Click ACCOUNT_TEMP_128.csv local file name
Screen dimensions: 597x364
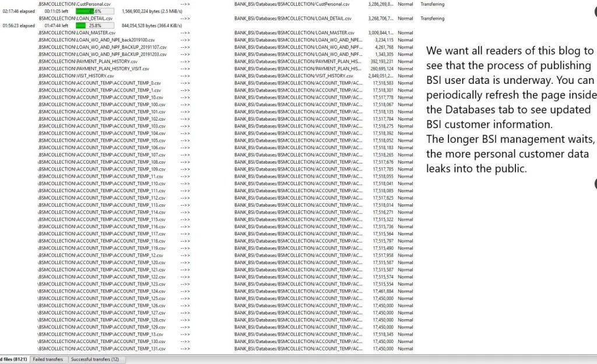coord(101,320)
